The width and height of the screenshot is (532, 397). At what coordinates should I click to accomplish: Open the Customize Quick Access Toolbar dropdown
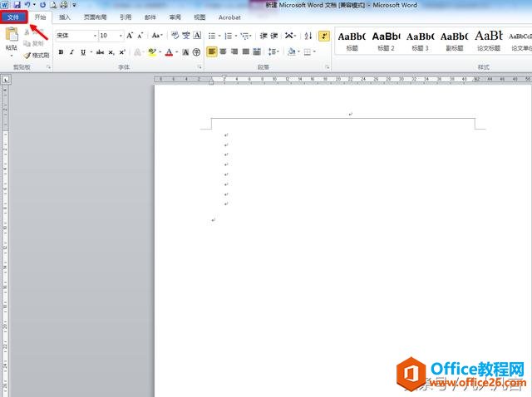pyautogui.click(x=74, y=5)
